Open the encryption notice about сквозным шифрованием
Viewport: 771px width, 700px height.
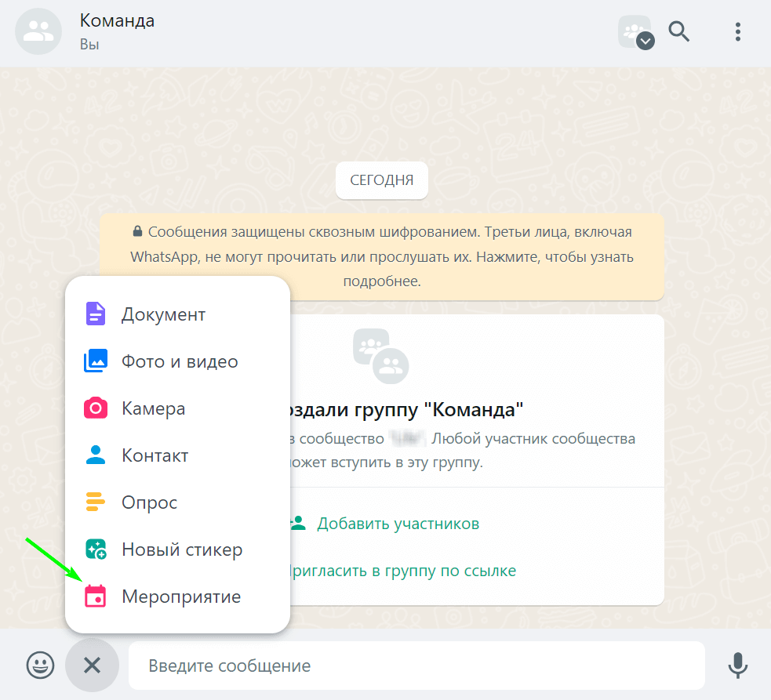(x=381, y=256)
